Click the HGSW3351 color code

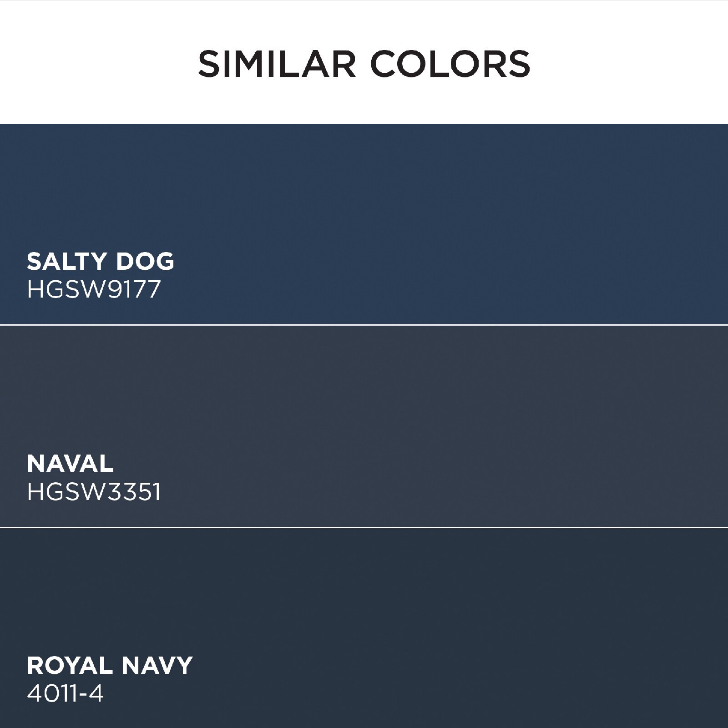tap(94, 492)
